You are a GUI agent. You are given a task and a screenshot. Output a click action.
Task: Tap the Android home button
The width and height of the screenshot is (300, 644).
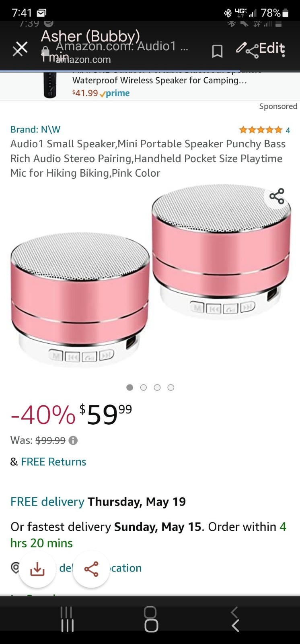coord(151,619)
